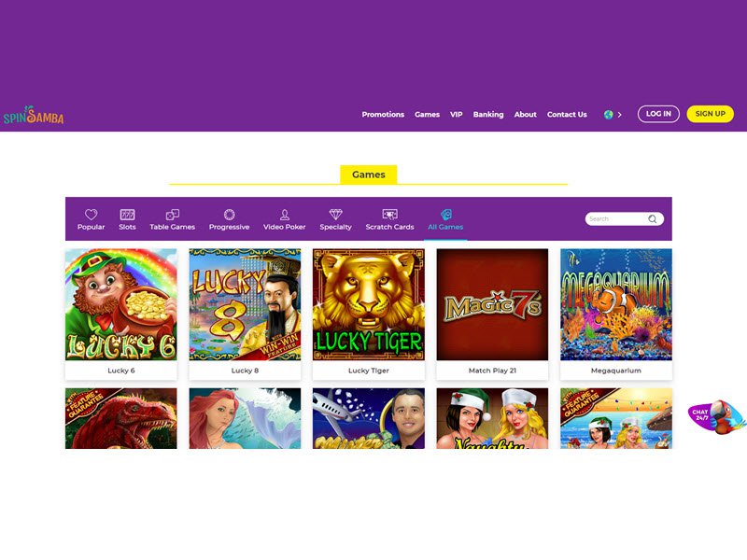This screenshot has width=747, height=560.
Task: Open the About menu item
Action: pos(525,114)
